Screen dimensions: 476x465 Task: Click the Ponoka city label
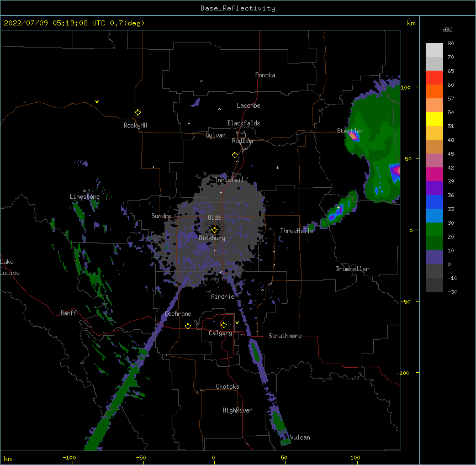click(x=265, y=75)
